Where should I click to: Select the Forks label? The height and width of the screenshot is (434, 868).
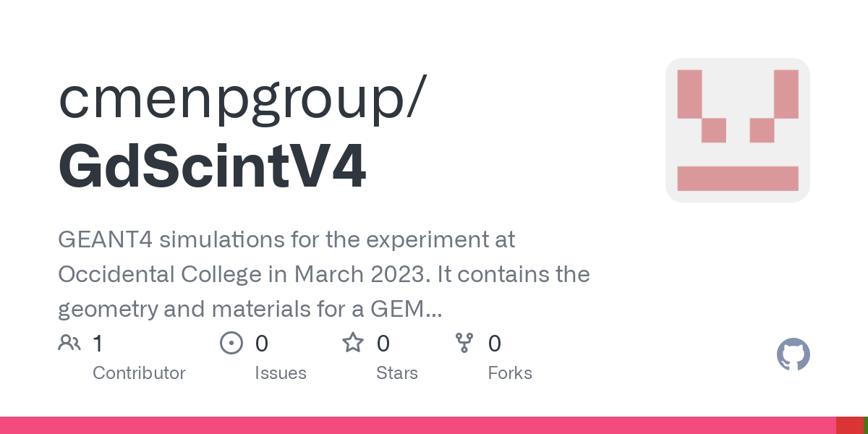click(510, 373)
